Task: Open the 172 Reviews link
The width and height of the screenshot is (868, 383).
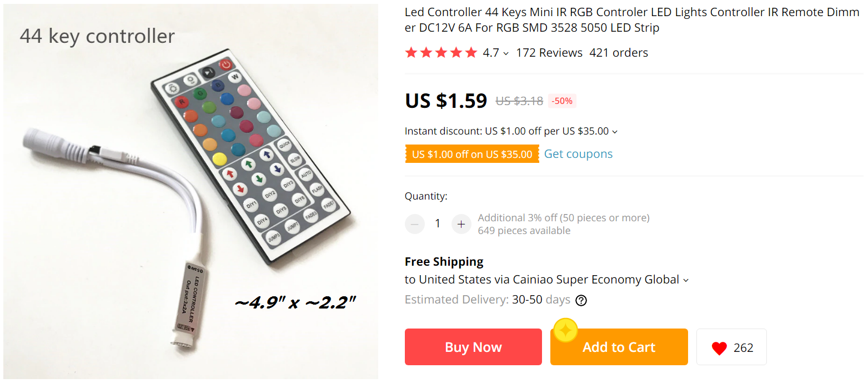Action: tap(549, 53)
